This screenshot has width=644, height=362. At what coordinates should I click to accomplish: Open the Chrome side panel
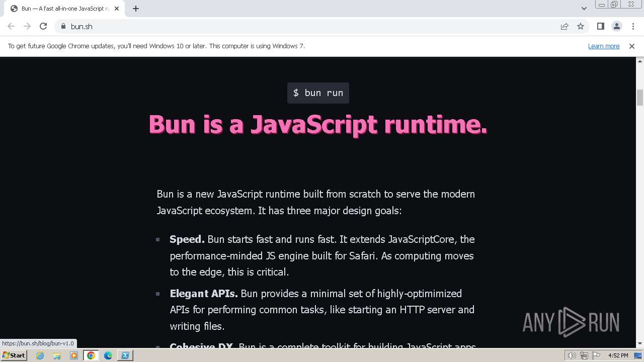600,26
